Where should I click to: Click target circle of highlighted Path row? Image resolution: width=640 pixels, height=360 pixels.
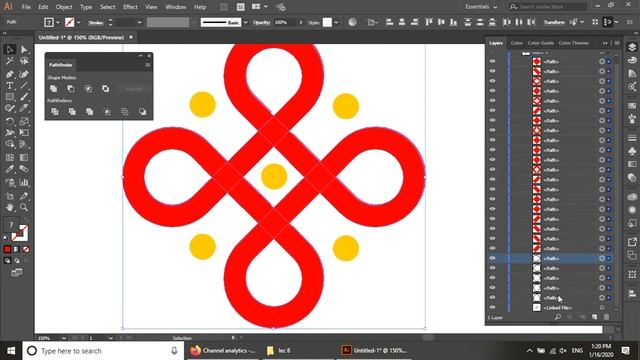click(x=602, y=258)
